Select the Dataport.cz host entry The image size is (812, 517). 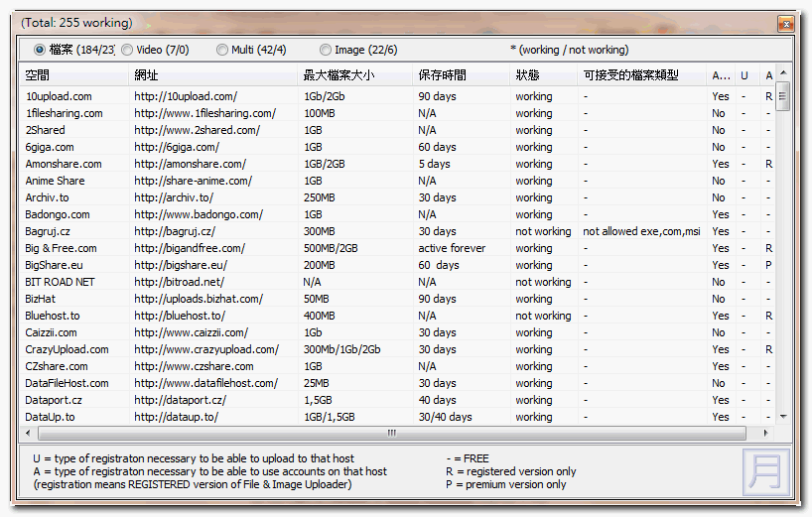(x=54, y=400)
